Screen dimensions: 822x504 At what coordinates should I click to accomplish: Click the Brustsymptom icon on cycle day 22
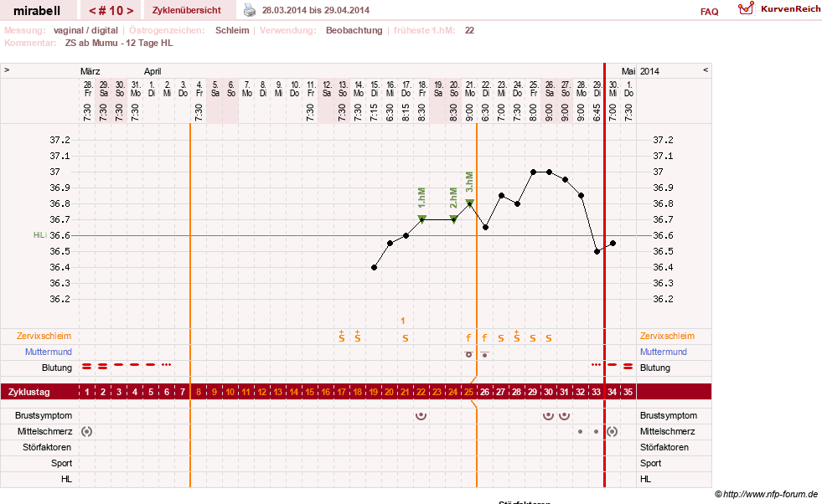point(421,416)
